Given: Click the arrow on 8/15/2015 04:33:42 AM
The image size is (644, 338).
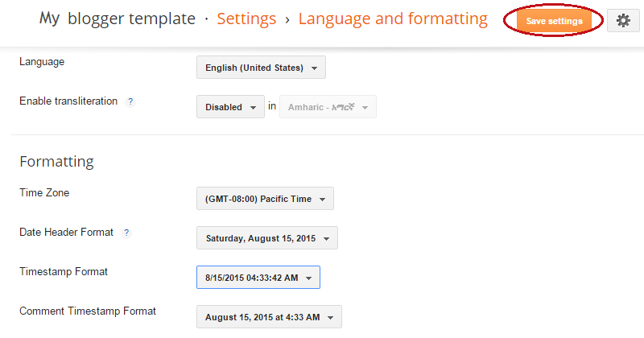Looking at the screenshot, I should tap(309, 278).
